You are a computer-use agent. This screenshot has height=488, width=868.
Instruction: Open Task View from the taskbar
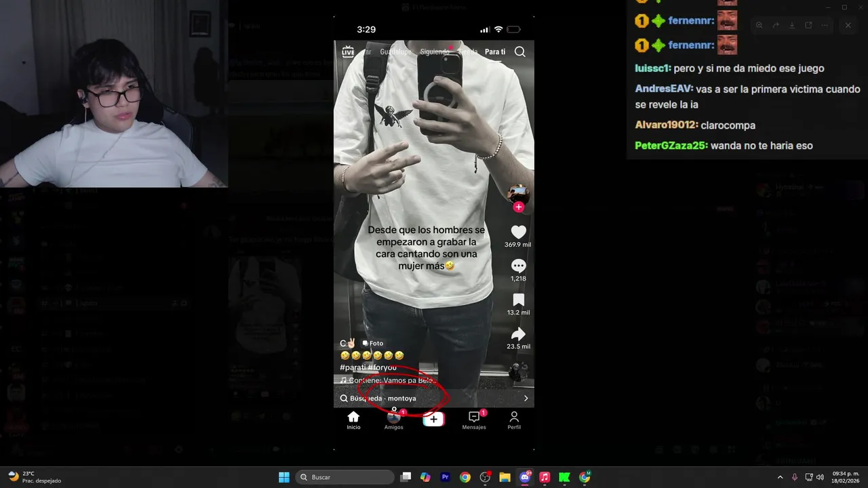[406, 477]
